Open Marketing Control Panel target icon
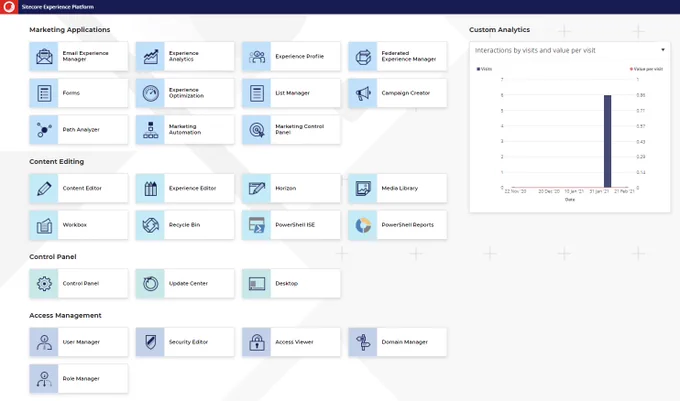 pyautogui.click(x=256, y=130)
